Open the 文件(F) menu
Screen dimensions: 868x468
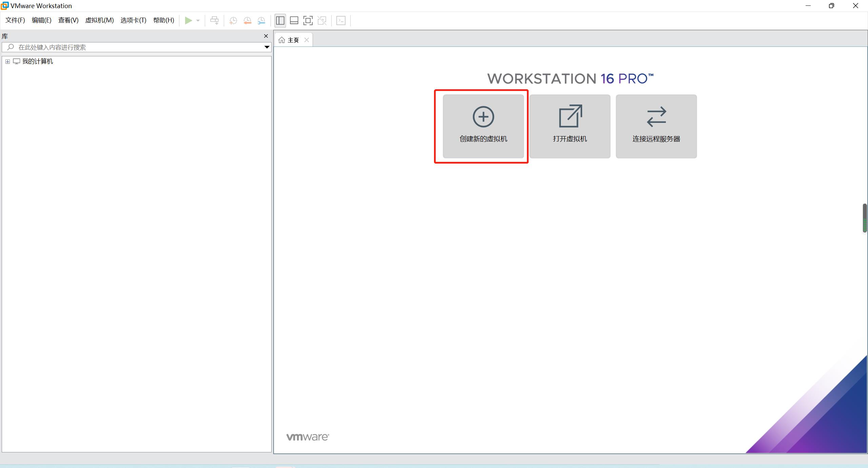[x=15, y=20]
